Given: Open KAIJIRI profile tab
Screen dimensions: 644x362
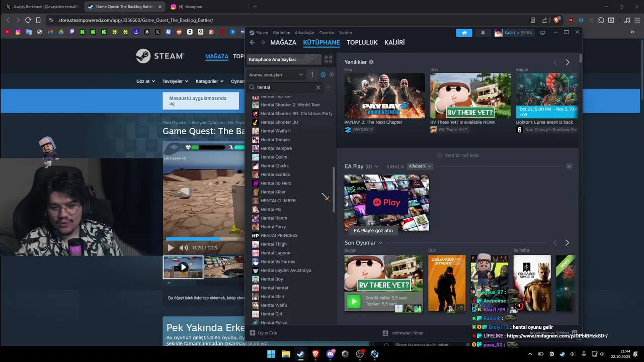Looking at the screenshot, I should pos(394,42).
